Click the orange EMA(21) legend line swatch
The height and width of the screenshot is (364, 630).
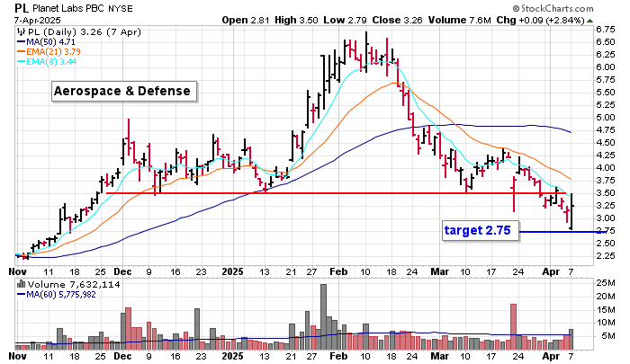21,52
